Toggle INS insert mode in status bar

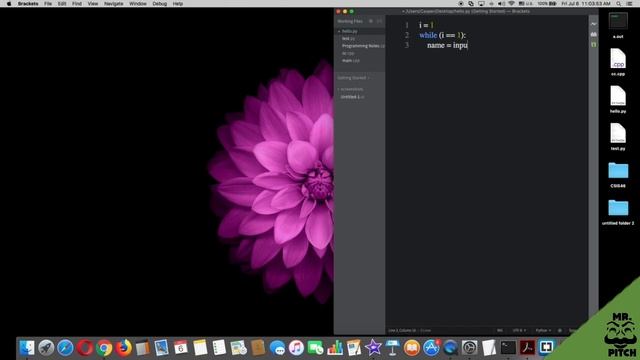click(500, 330)
